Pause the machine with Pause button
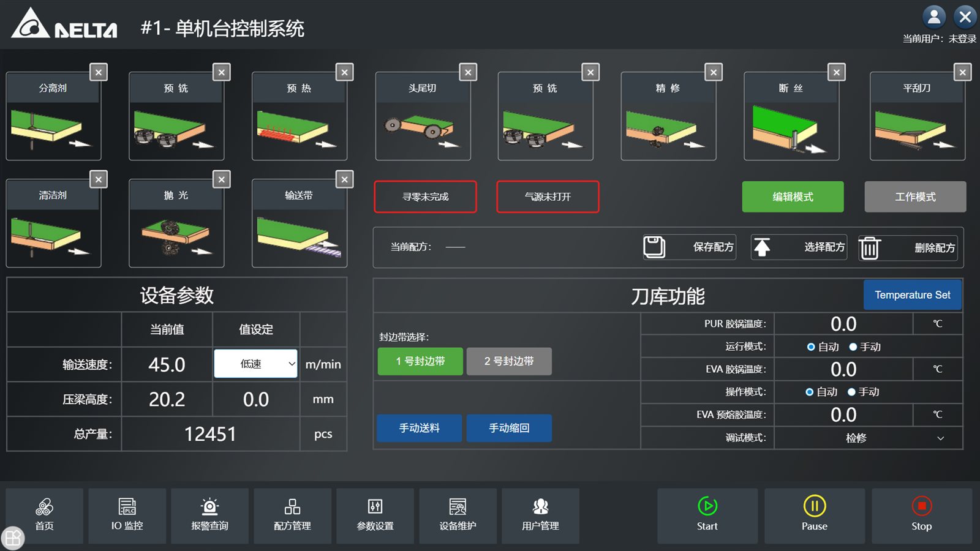Viewport: 980px width, 551px height. click(815, 515)
